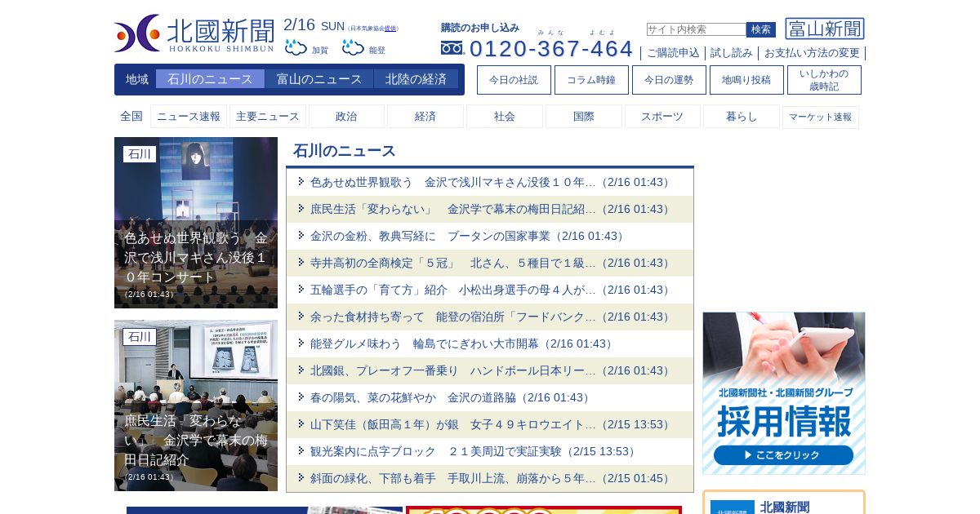Click the ここをクリック button in banner
Viewport: 980px width, 514px height.
783,455
